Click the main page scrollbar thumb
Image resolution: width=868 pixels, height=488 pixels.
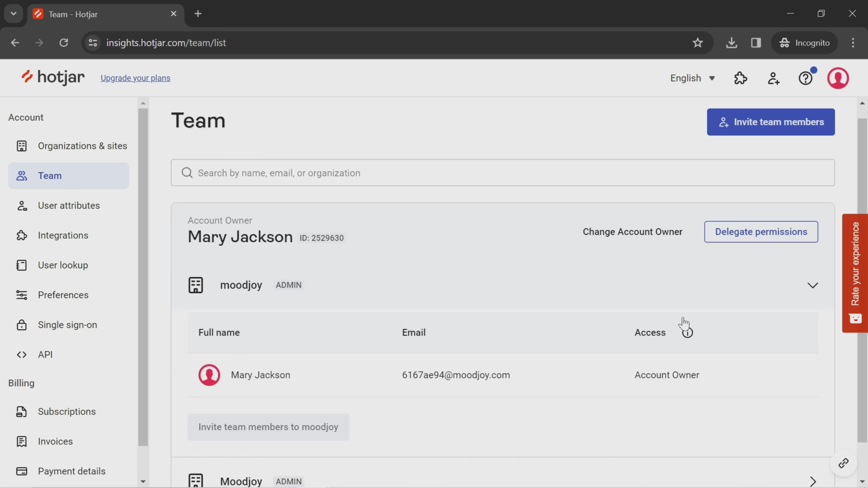862,280
